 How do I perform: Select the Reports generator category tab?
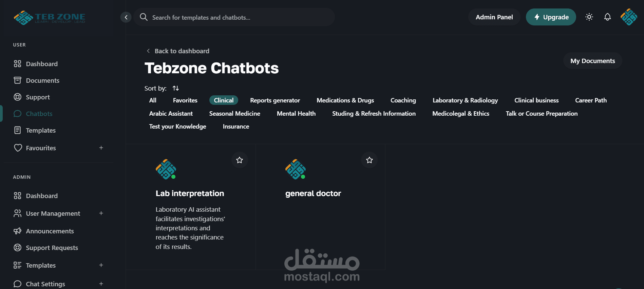275,100
